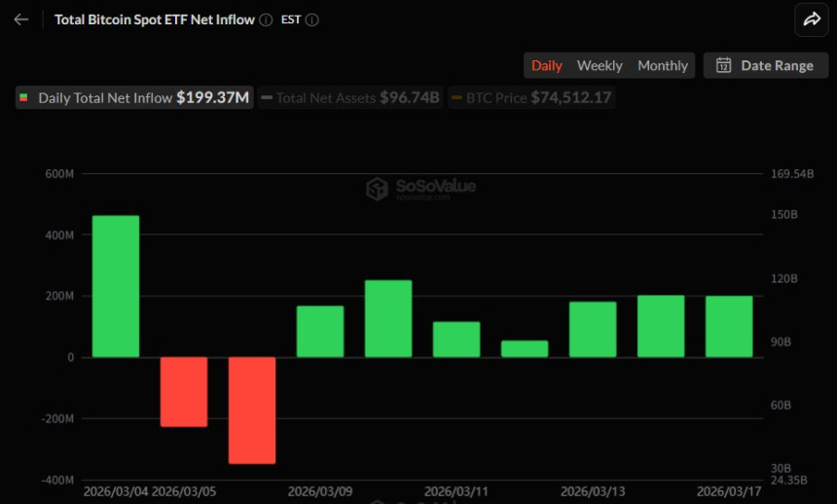Switch to the Monthly view
The height and width of the screenshot is (504, 837).
point(663,65)
